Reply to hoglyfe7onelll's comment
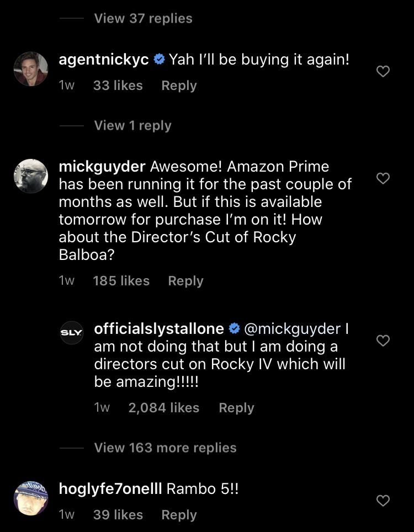Screen dimensions: 414x532 179,515
